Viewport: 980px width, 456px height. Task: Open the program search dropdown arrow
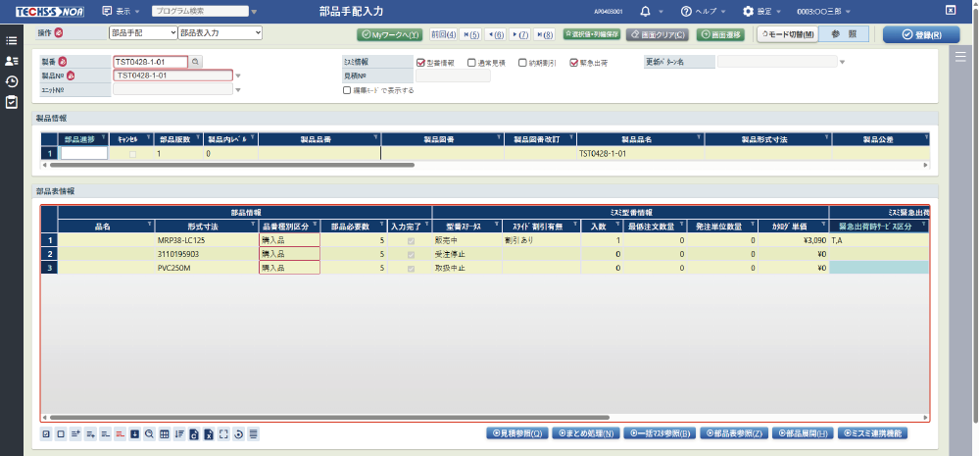(254, 11)
